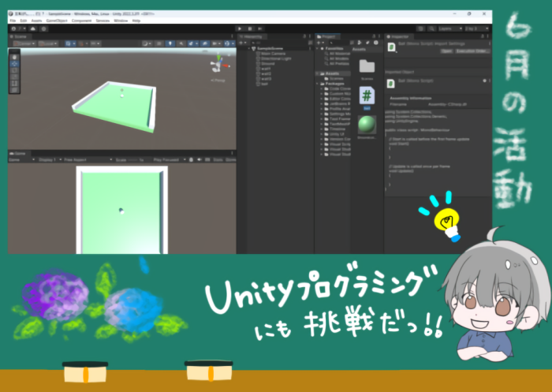The width and height of the screenshot is (552, 392).
Task: Click the Open button in Inspector
Action: (446, 50)
